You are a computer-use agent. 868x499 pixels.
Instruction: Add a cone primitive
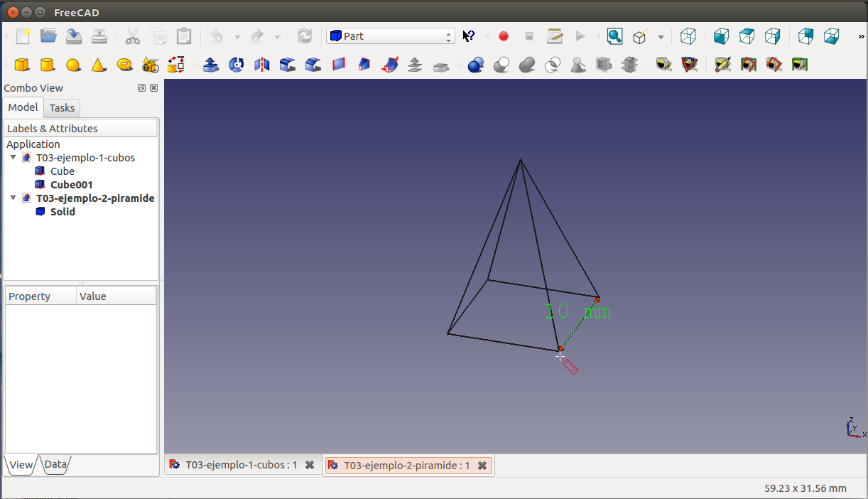pyautogui.click(x=99, y=65)
